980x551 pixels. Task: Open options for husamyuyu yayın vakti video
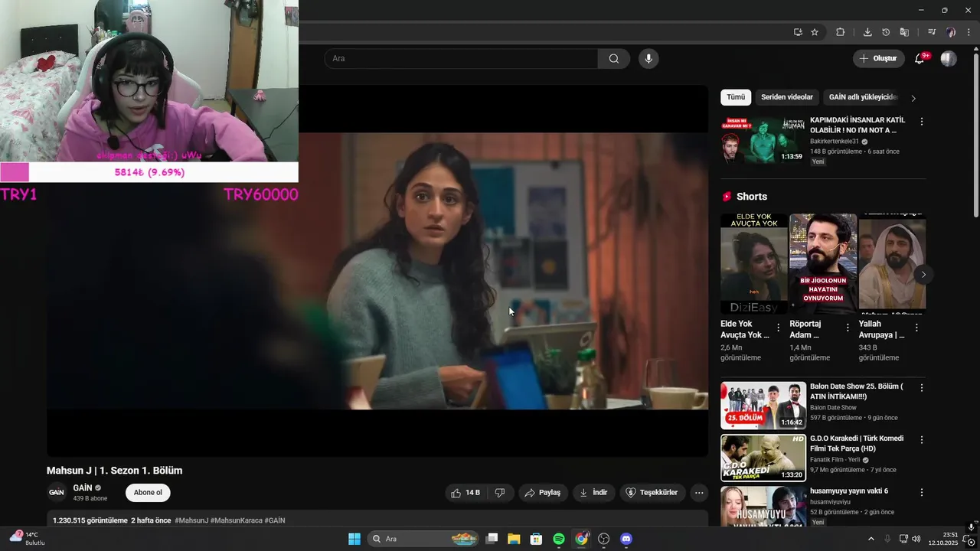(922, 492)
